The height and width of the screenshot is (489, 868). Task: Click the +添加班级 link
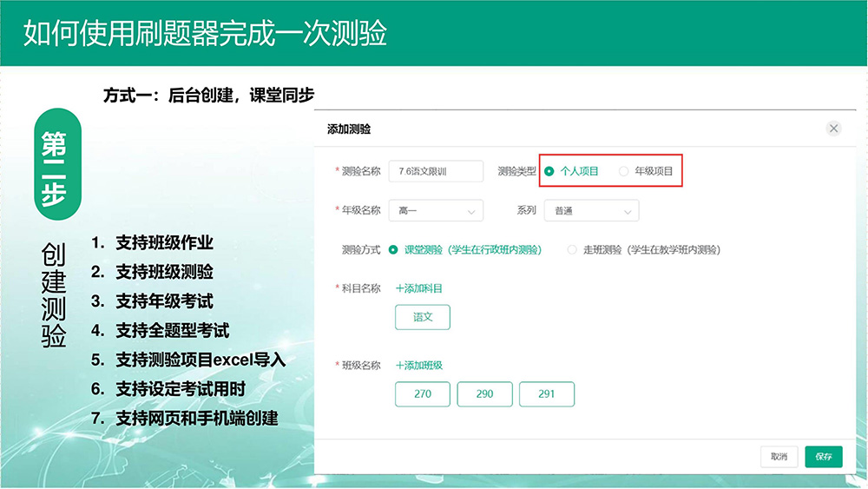pos(418,366)
